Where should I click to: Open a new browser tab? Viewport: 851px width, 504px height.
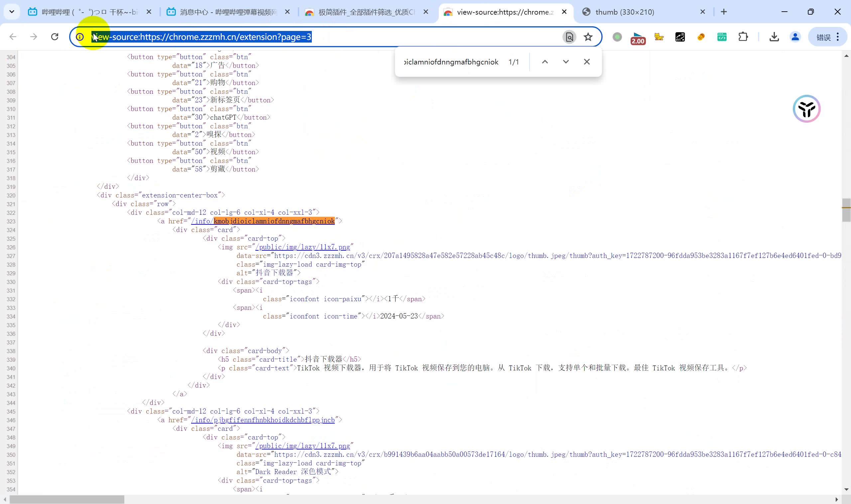[724, 12]
